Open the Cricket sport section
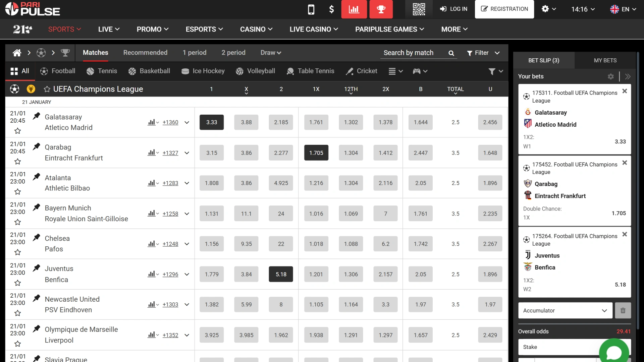The width and height of the screenshot is (644, 362). click(361, 71)
